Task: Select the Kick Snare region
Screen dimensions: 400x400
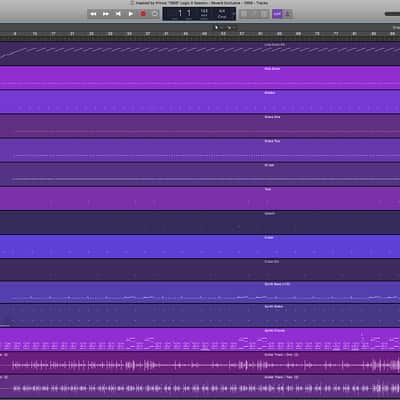Action: coord(200,78)
